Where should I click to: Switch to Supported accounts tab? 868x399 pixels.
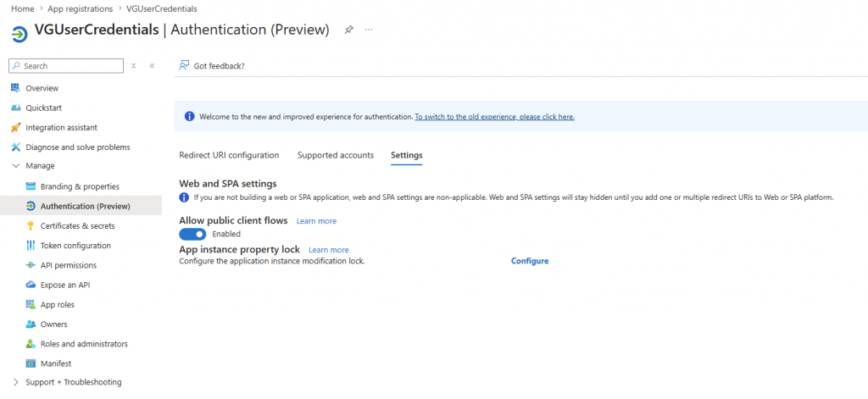pos(336,155)
